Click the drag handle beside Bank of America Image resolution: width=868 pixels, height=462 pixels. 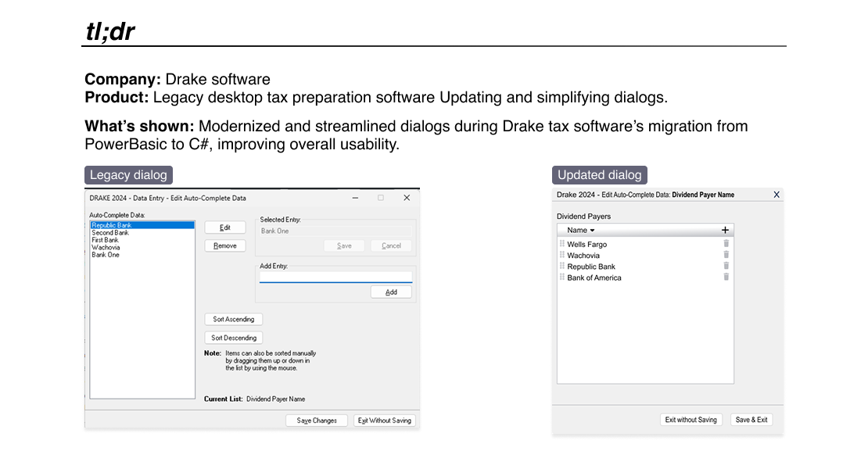point(561,277)
